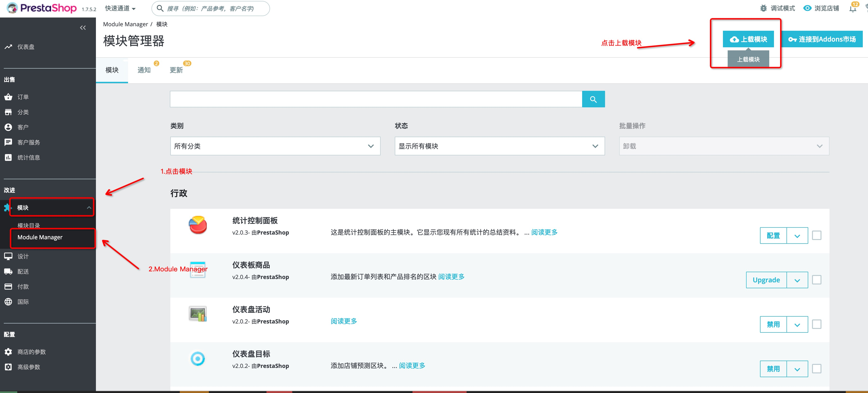Open 配送 shipping truck menu item
The width and height of the screenshot is (868, 393).
click(23, 271)
